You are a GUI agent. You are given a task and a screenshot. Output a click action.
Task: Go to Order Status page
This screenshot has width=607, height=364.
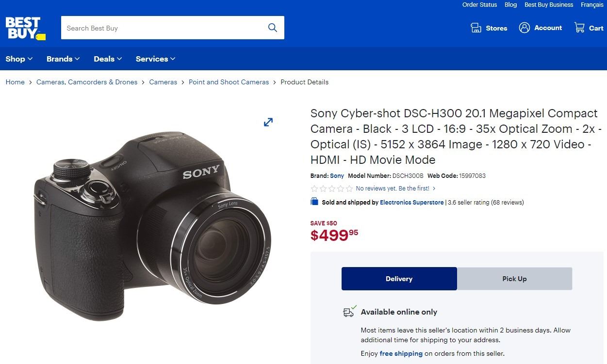(479, 5)
